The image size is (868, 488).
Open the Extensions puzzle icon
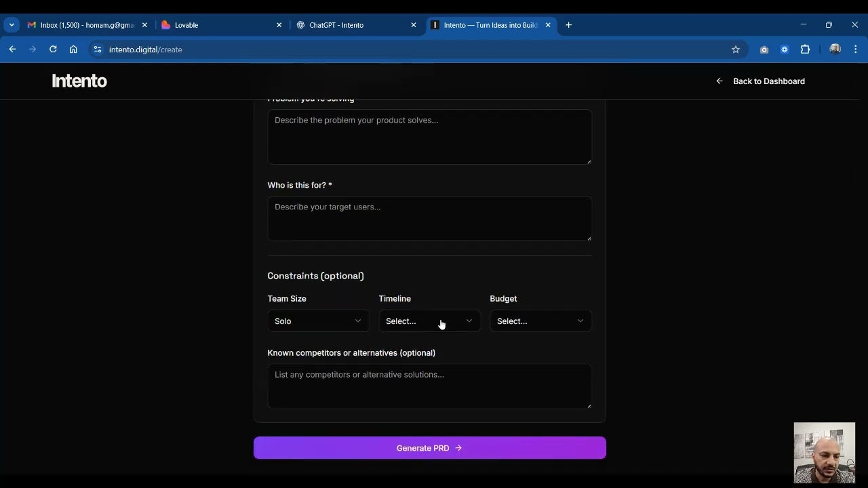805,49
